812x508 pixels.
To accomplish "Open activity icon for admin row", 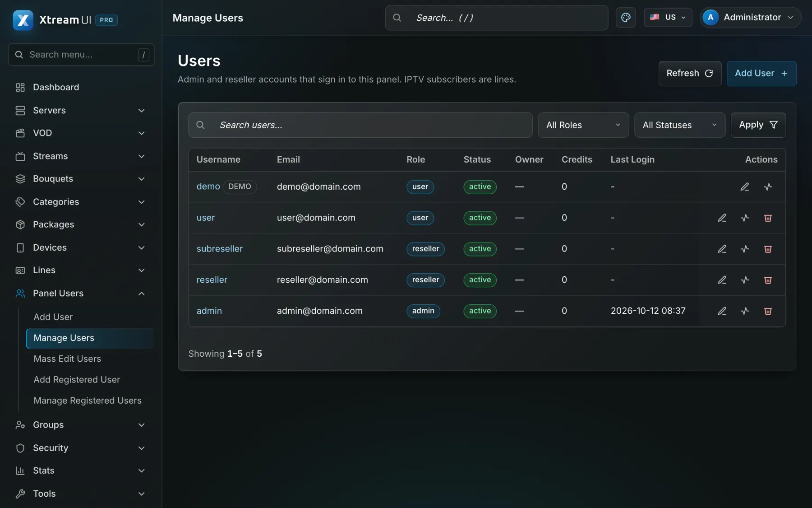I will point(745,311).
